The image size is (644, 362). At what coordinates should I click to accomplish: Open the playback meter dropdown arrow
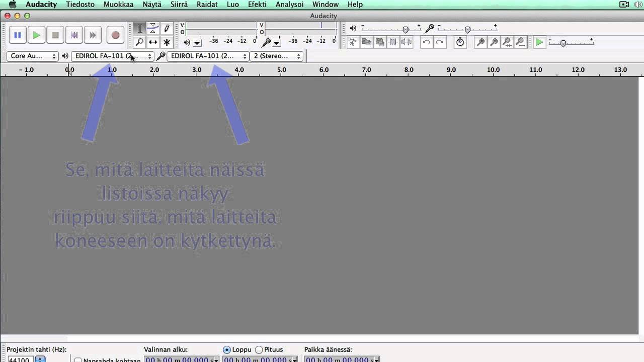point(197,43)
